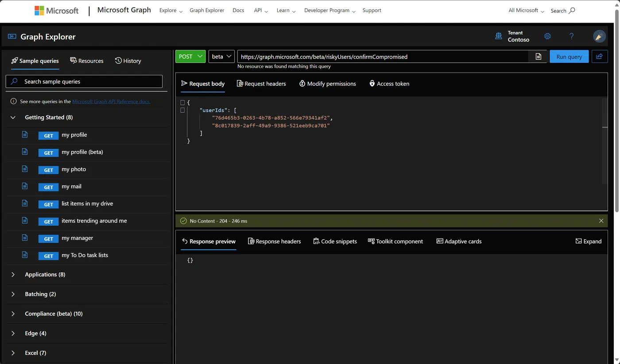Collapse the Getting Started section
This screenshot has width=620, height=364.
pos(13,117)
